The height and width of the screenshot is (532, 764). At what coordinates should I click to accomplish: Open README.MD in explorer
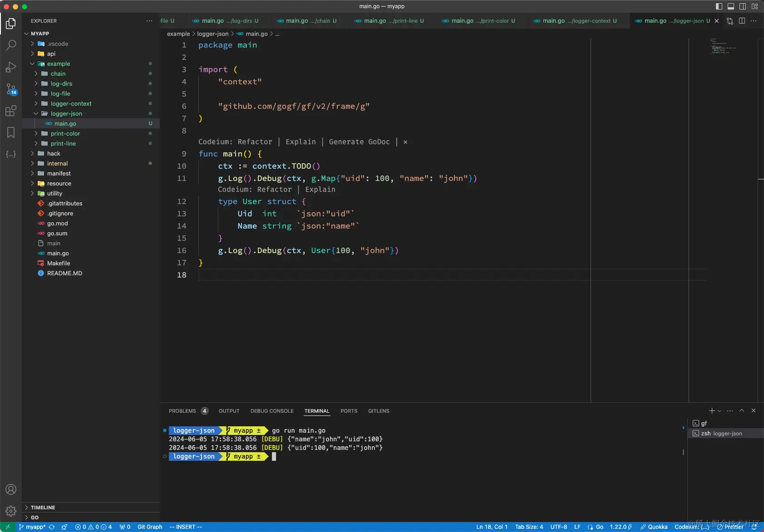[x=64, y=273]
